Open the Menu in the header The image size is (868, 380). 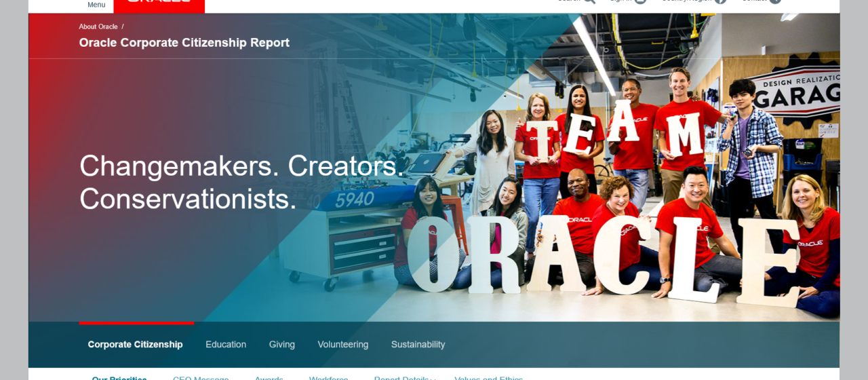pyautogui.click(x=96, y=5)
